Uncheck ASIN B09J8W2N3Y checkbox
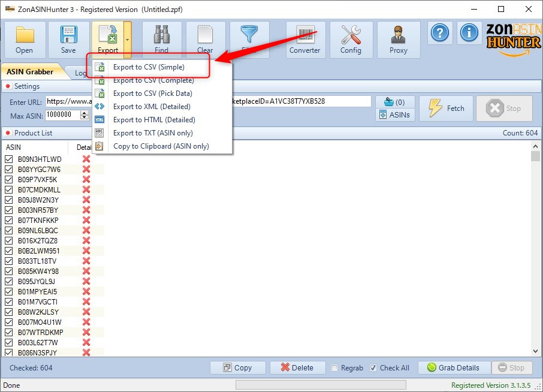Viewport: 543px width, 392px height. (8, 200)
